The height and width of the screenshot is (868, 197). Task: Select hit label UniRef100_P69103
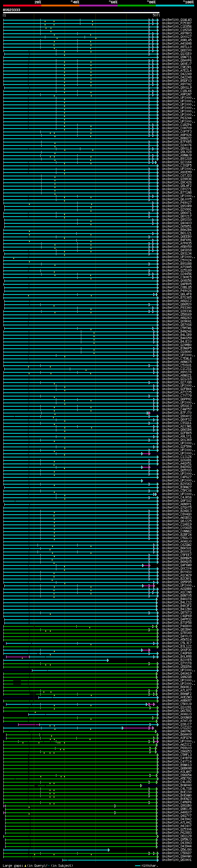tap(177, 748)
